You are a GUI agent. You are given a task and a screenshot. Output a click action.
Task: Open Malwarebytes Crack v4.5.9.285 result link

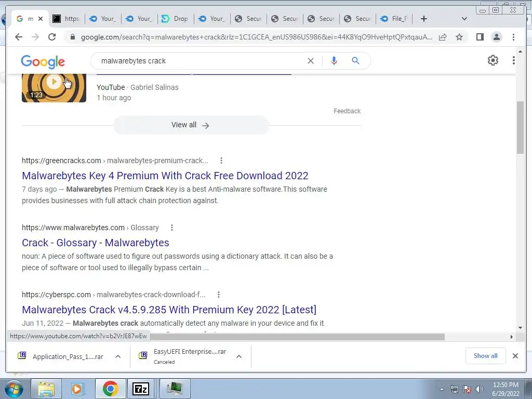[x=169, y=310]
